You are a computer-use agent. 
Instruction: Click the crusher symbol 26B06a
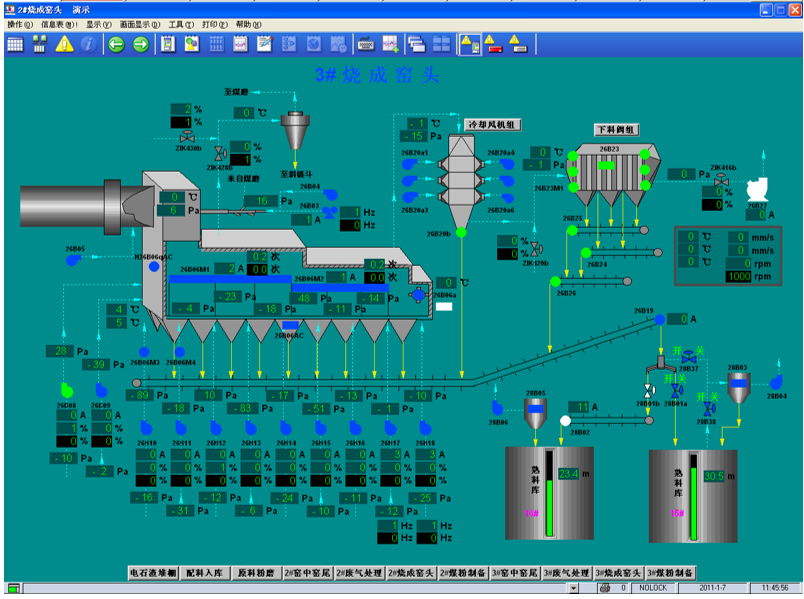[418, 294]
